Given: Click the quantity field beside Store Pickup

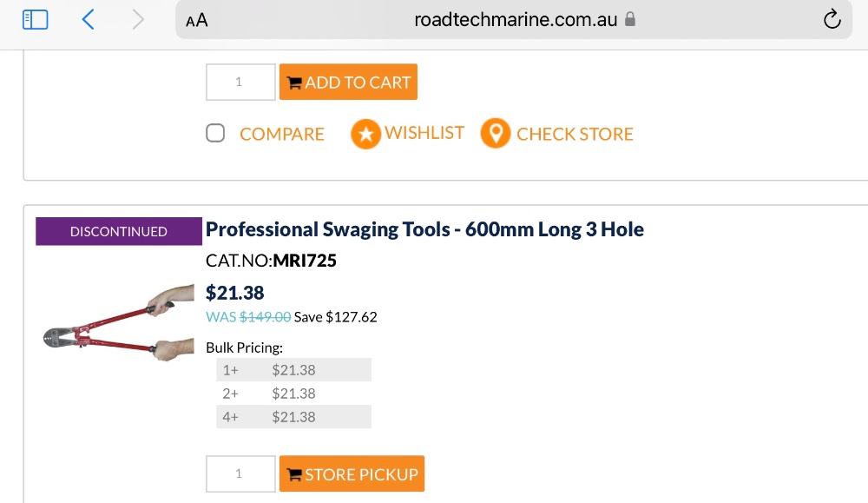Looking at the screenshot, I should pos(240,474).
